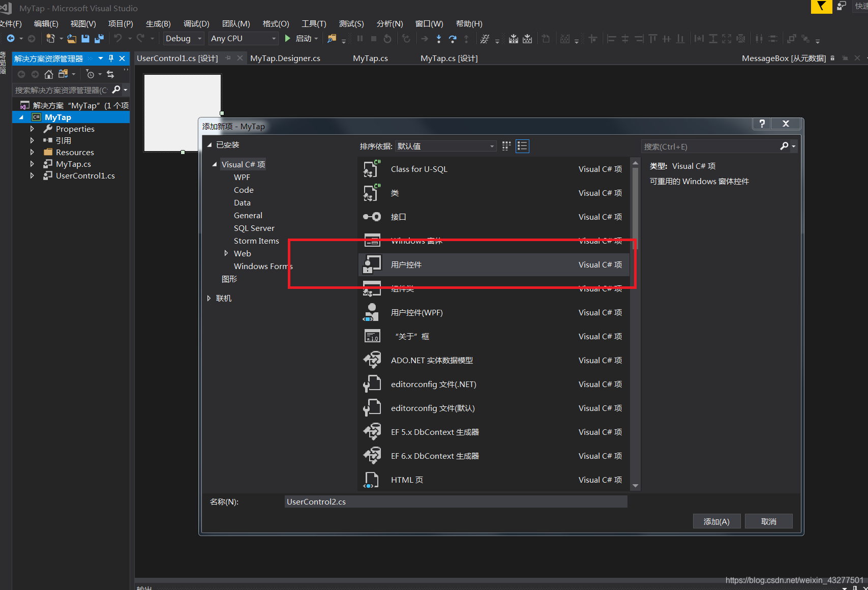This screenshot has height=590, width=868.
Task: Select the Storm Items category
Action: pos(256,241)
